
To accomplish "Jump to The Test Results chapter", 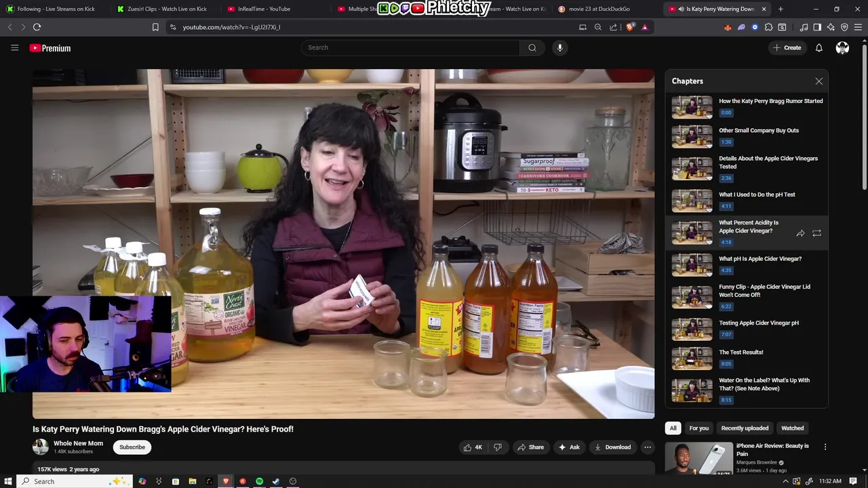I will point(747,359).
